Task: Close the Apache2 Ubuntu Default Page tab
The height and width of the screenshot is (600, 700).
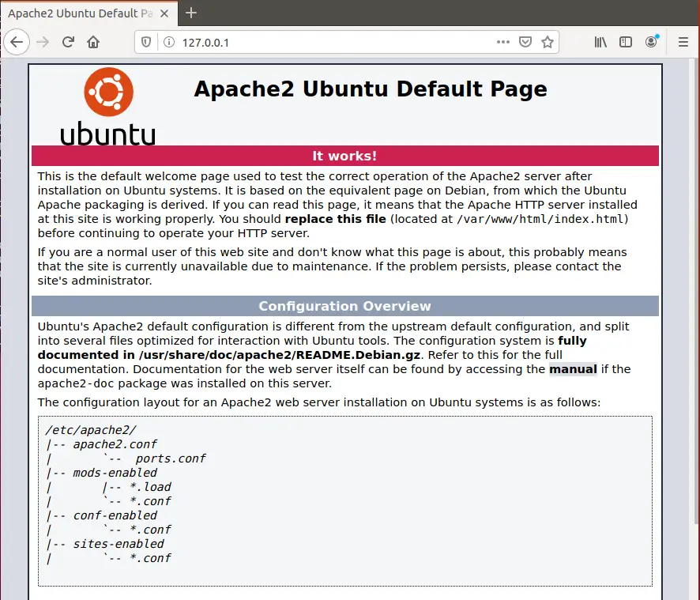Action: point(164,13)
